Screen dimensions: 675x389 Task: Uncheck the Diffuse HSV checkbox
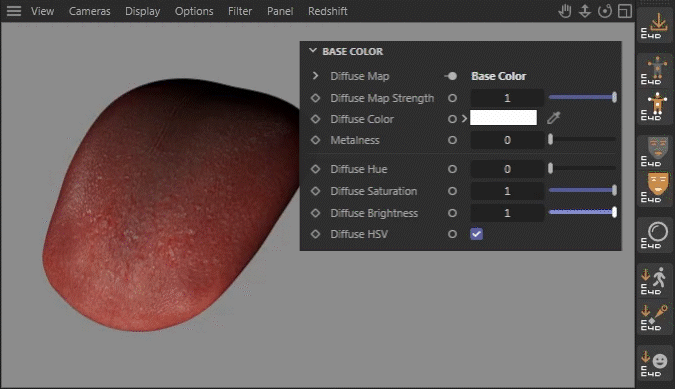(476, 234)
